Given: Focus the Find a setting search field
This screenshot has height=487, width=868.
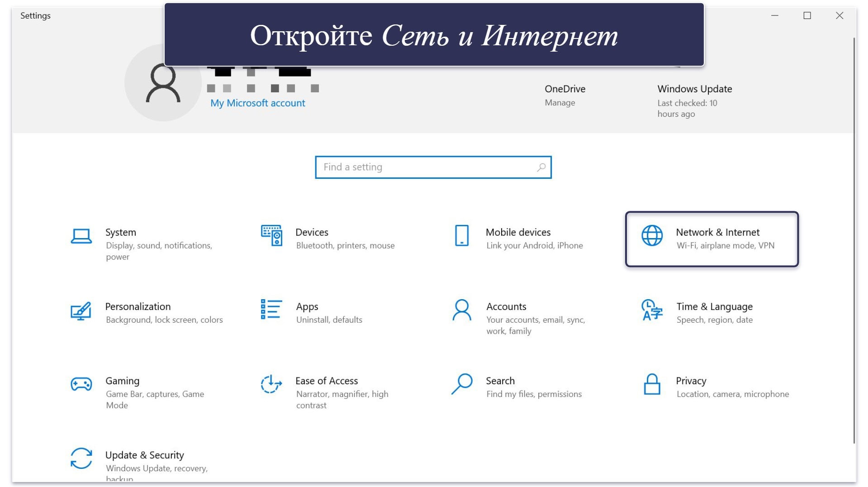Looking at the screenshot, I should coord(433,167).
